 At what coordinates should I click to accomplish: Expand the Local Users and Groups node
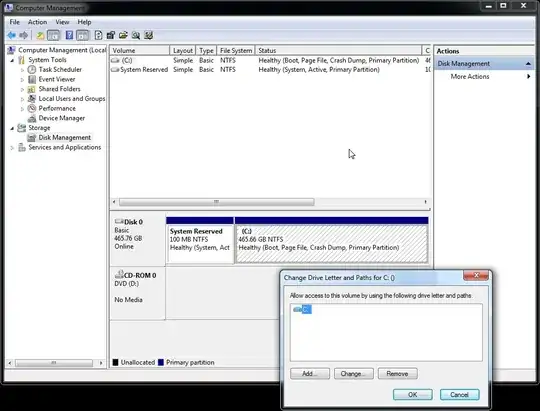pos(22,99)
